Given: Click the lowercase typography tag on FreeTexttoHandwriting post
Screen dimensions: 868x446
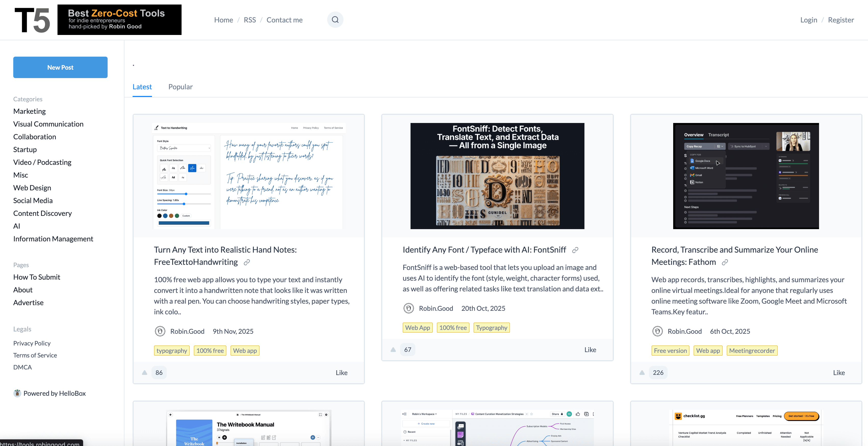Looking at the screenshot, I should 172,351.
